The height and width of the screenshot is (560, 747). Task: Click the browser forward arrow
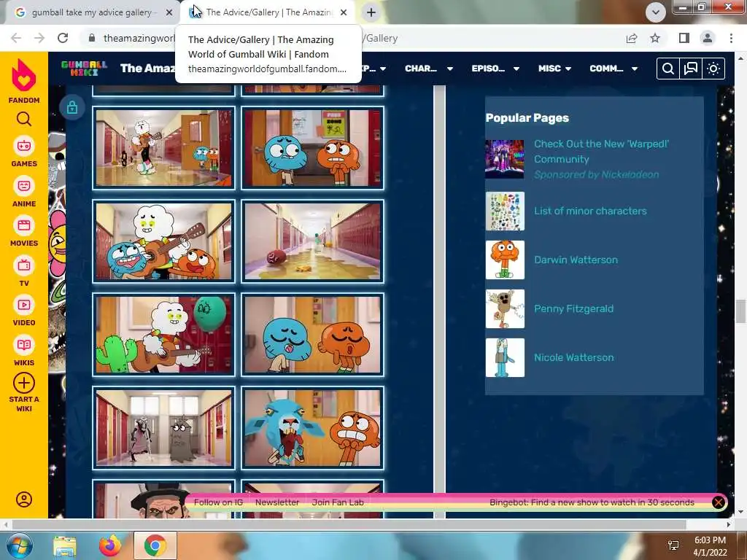click(x=39, y=38)
